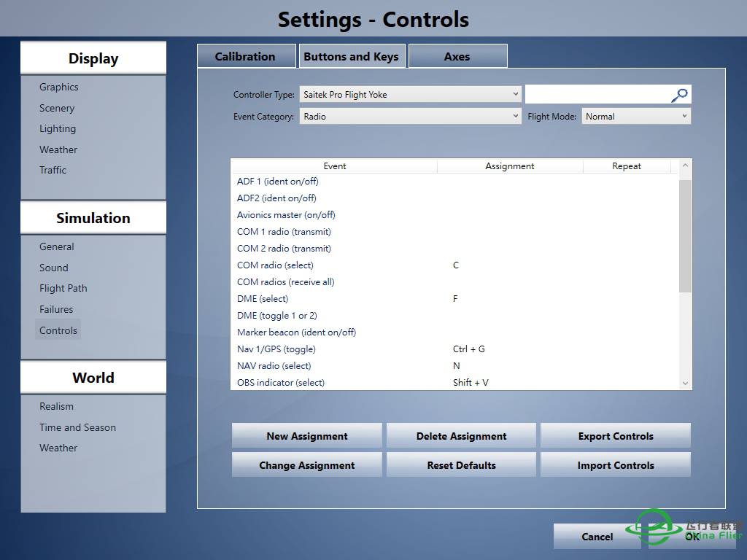Sort by the Assignment column header
Screen dimensions: 747x560
coord(510,166)
